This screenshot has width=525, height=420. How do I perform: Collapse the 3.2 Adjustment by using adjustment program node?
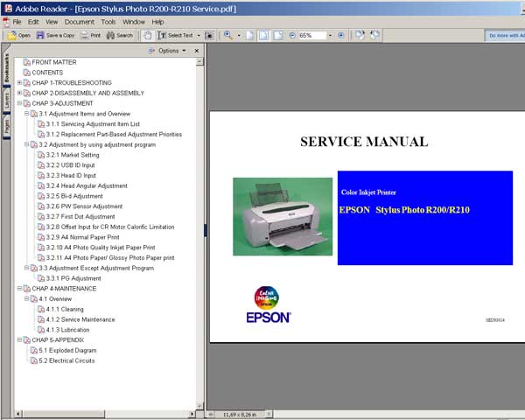click(x=27, y=144)
